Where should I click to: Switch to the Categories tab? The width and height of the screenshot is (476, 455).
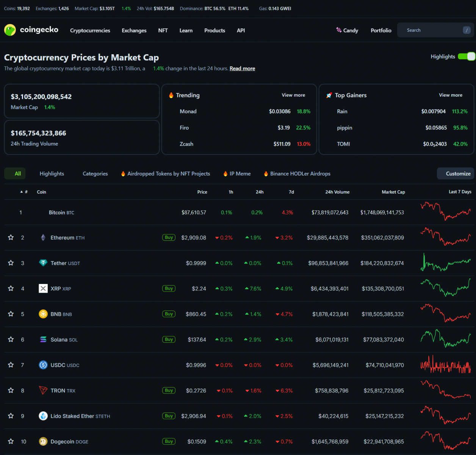(x=95, y=174)
